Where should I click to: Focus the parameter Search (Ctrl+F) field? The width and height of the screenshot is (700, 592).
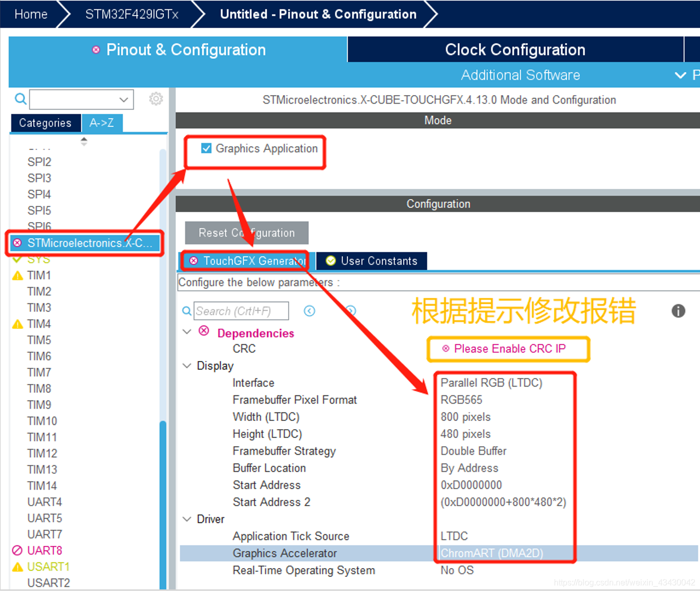241,311
